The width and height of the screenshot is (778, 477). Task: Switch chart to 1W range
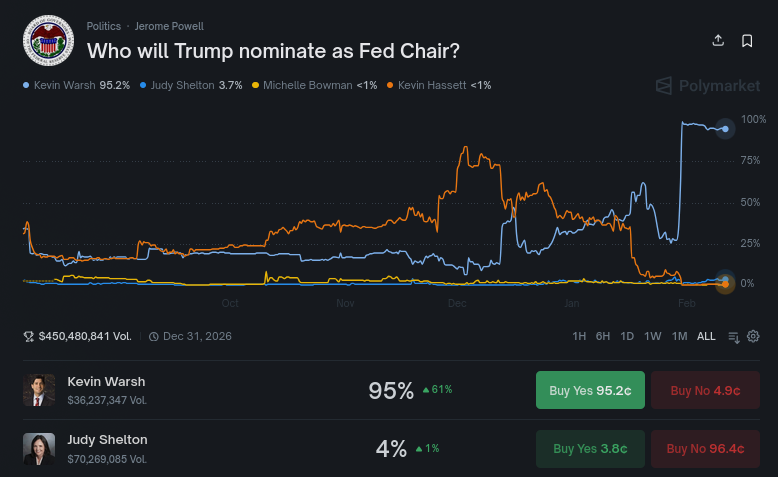[652, 336]
